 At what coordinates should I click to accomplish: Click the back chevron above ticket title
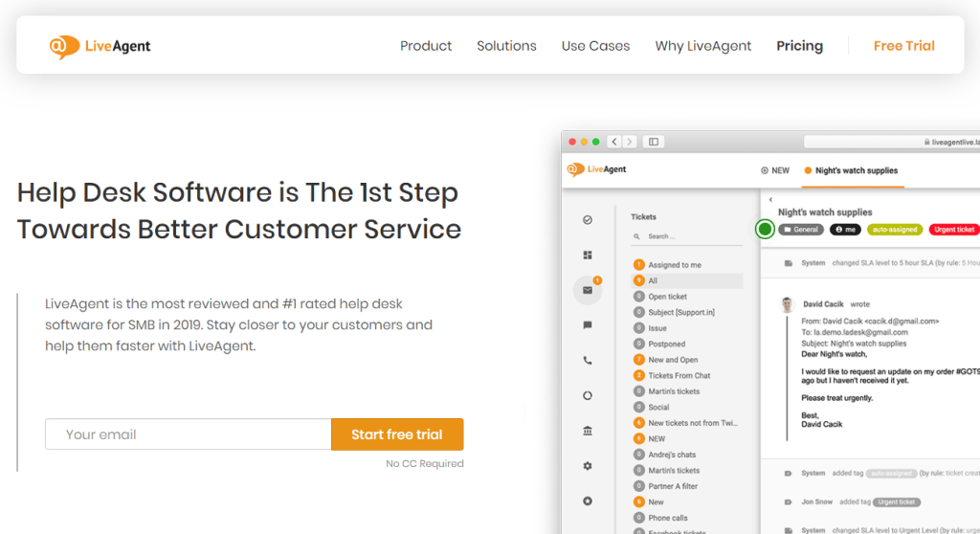(x=770, y=199)
